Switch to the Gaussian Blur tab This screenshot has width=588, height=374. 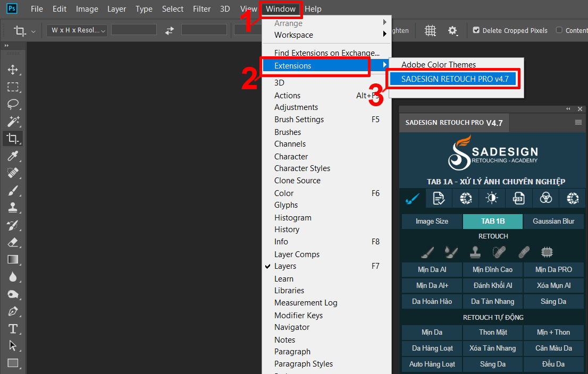coord(553,221)
